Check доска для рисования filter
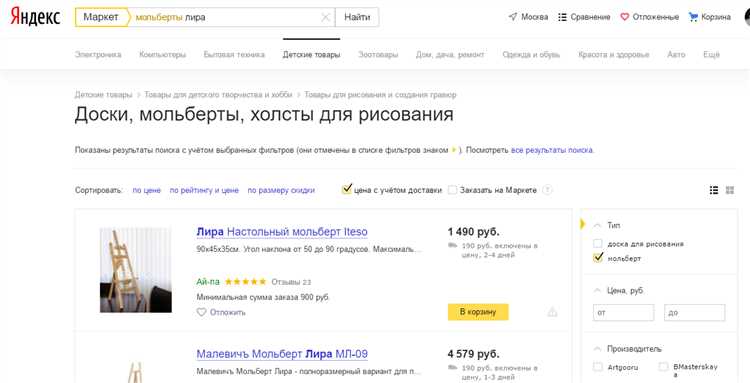Screen dimensions: 750x383 coord(598,243)
